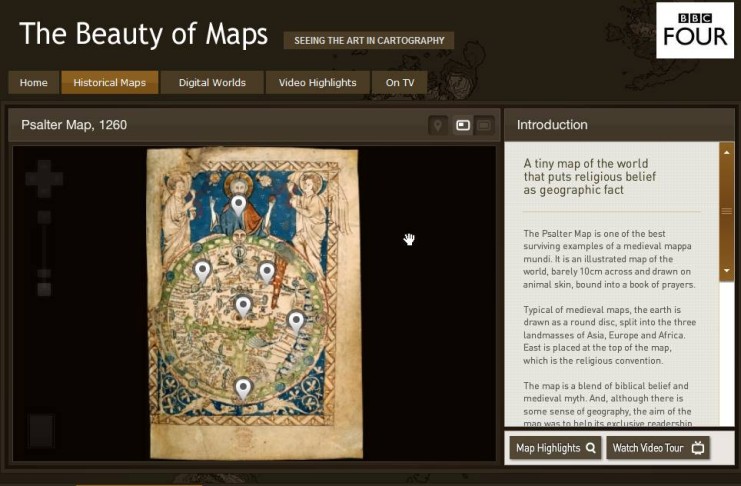Click the pin on the Christ figure

tap(239, 206)
